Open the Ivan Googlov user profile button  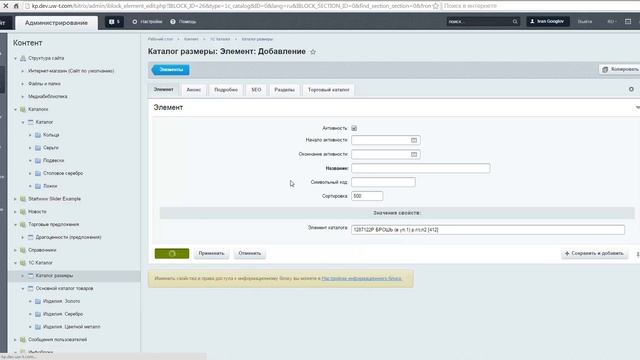point(548,21)
